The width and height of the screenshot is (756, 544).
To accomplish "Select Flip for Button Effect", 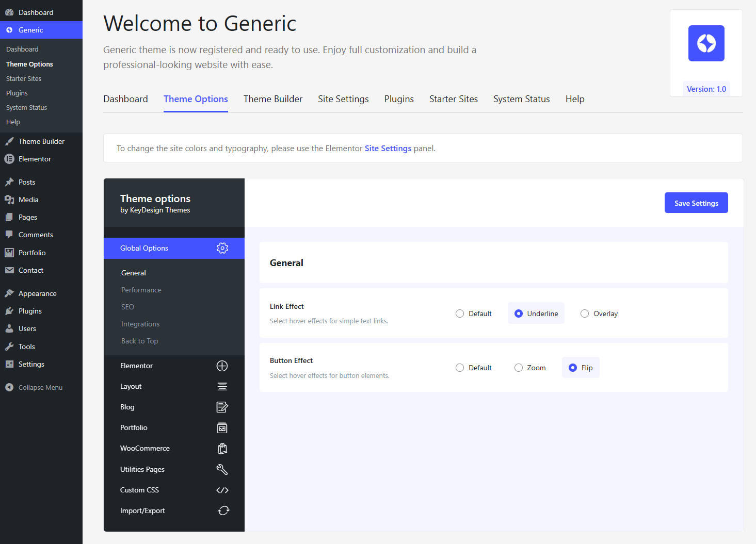I will pos(573,368).
